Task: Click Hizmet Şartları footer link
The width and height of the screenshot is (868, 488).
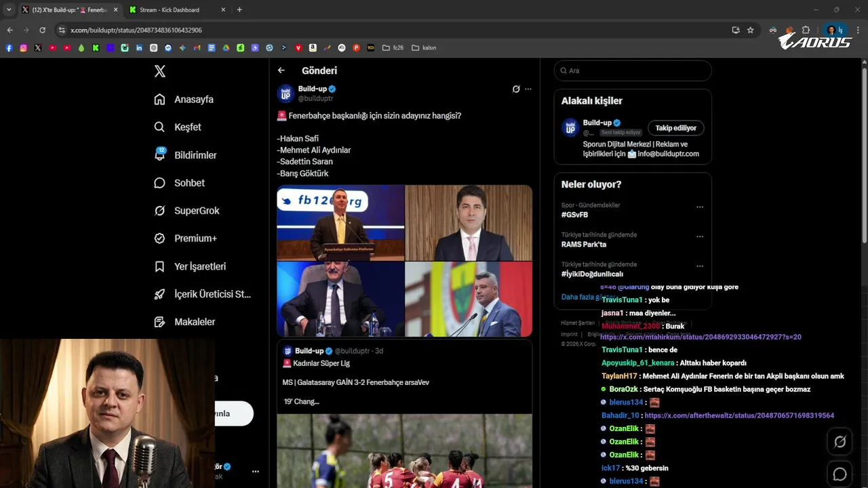Action: (x=578, y=323)
